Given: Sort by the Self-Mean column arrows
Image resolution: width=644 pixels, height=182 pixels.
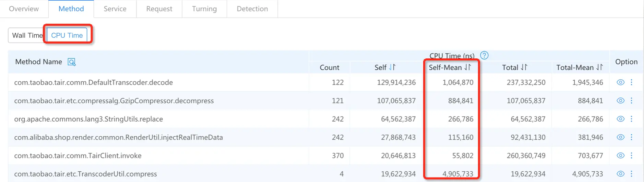Looking at the screenshot, I should click(468, 67).
